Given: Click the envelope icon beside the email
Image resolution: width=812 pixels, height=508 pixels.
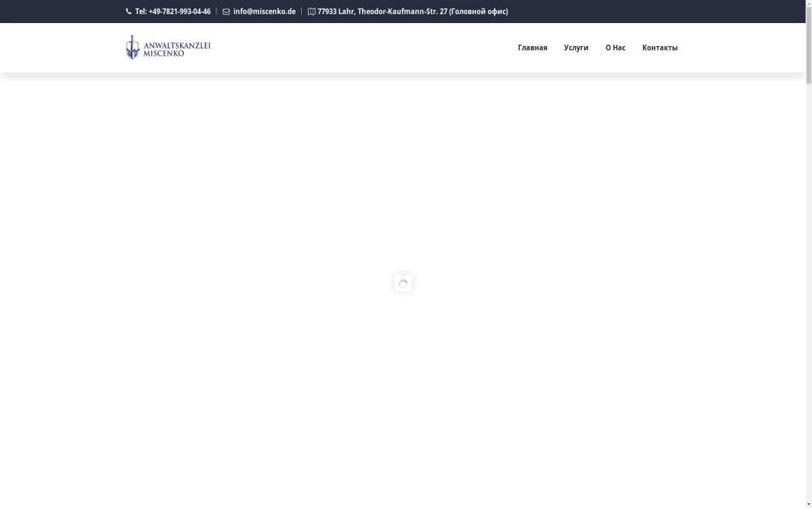Looking at the screenshot, I should click(226, 12).
